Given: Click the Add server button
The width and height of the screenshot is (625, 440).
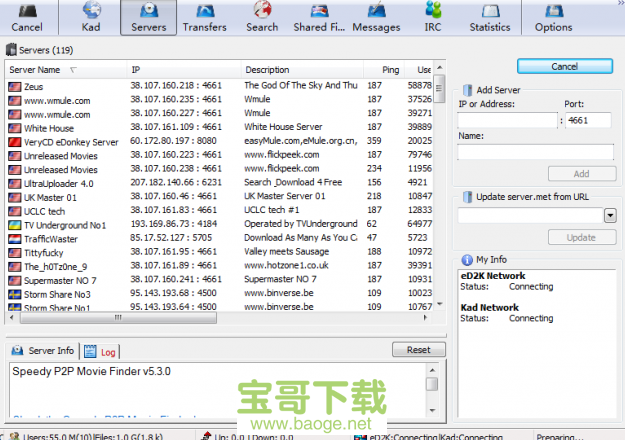Looking at the screenshot, I should (x=582, y=174).
